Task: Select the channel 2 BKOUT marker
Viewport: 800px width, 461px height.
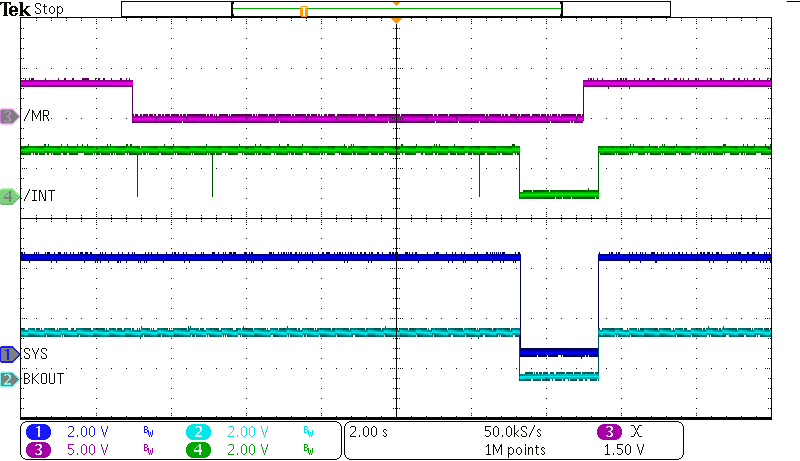Action: [9, 379]
